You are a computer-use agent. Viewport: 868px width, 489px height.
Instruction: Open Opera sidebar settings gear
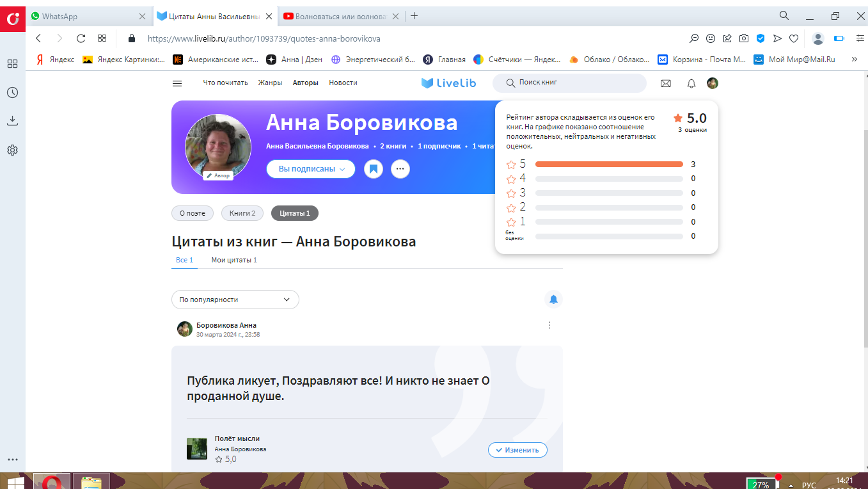coord(12,150)
